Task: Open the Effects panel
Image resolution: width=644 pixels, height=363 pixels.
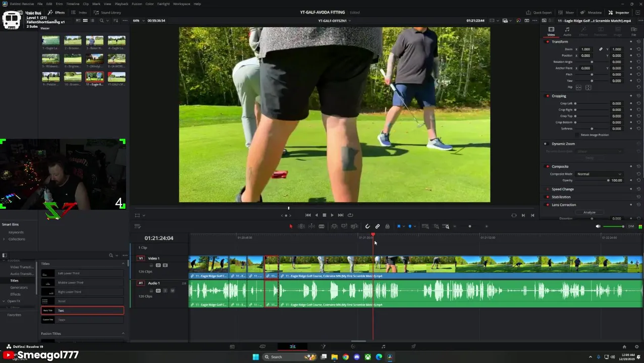Action: tap(57, 12)
